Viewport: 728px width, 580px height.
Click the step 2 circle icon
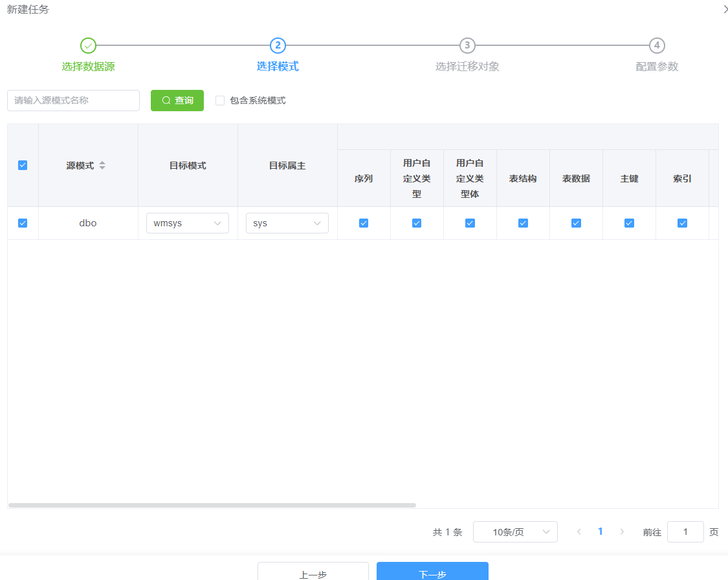click(278, 45)
